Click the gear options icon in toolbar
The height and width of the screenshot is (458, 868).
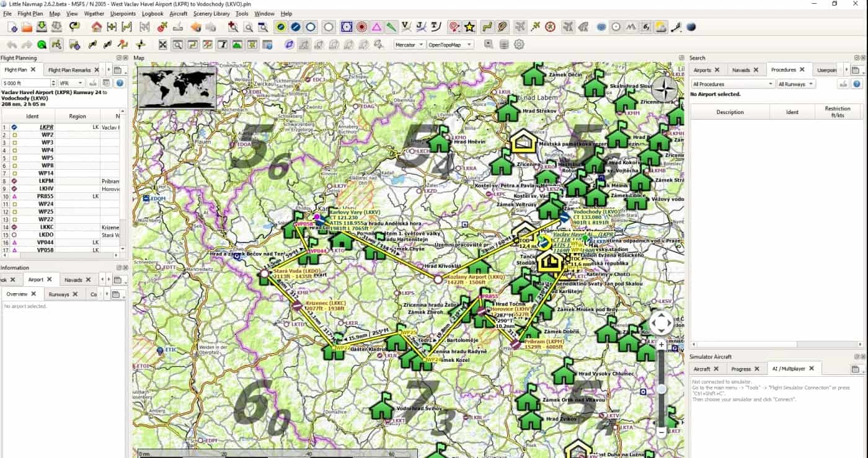point(519,45)
